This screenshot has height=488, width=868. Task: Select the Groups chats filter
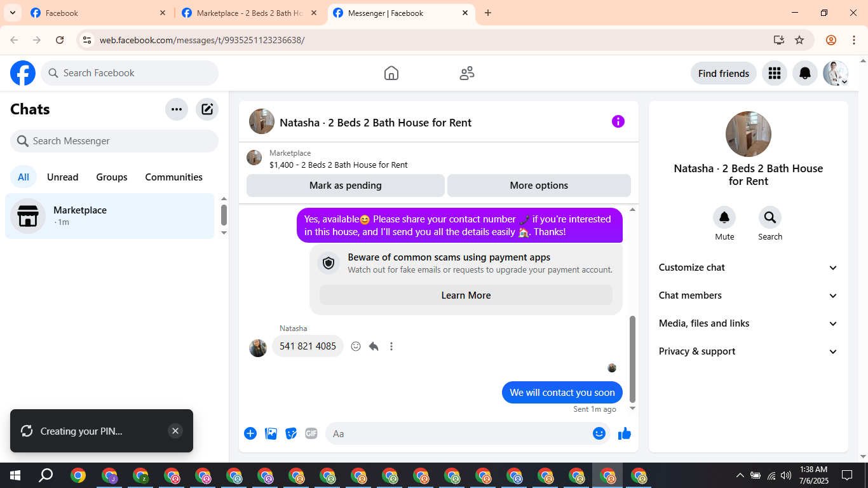tap(112, 177)
